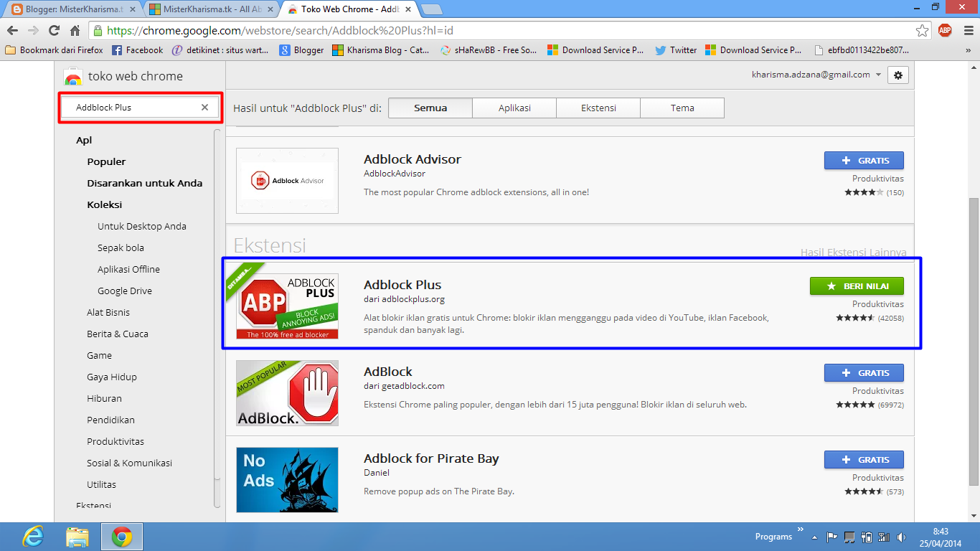Open the web store settings gear
Viewport: 980px width, 551px height.
pyautogui.click(x=898, y=75)
